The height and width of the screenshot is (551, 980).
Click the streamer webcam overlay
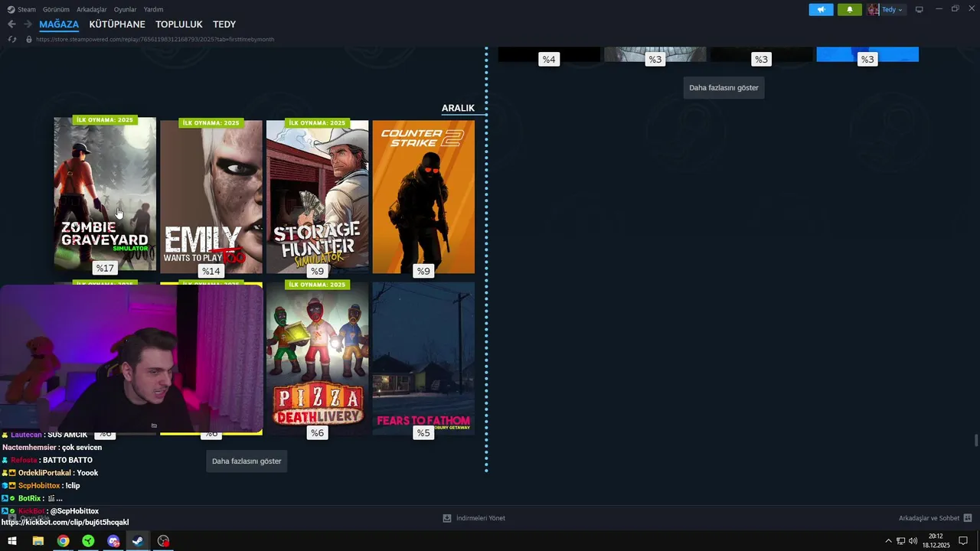132,359
